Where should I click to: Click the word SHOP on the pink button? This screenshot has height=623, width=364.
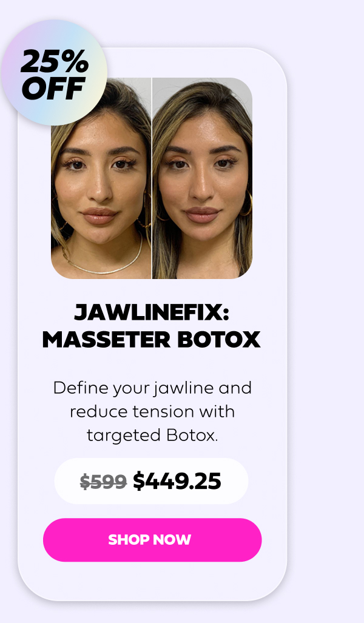tap(129, 539)
